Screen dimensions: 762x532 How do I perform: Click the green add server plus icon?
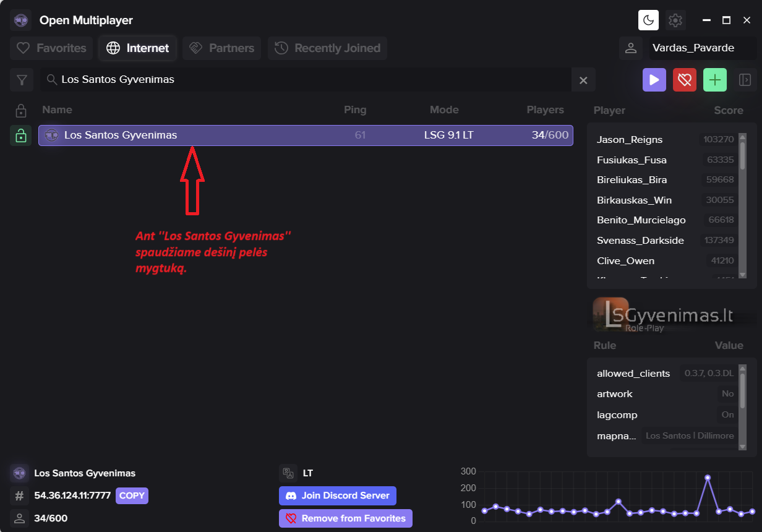tap(715, 80)
